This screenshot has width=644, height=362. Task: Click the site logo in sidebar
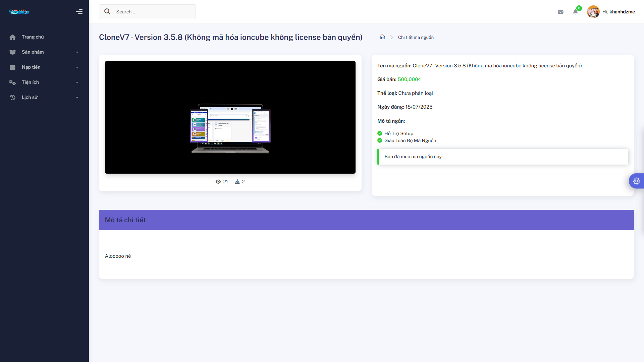pos(19,12)
